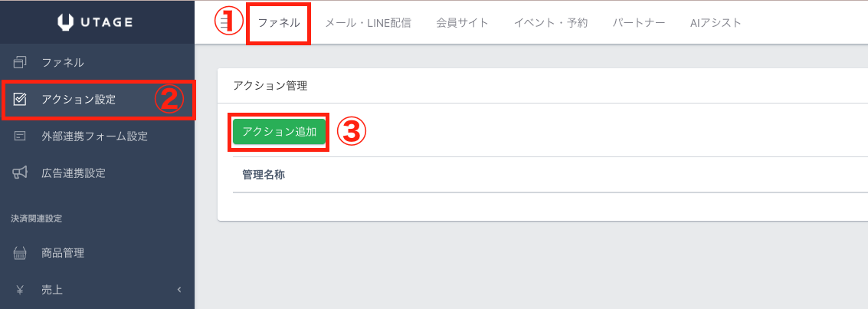Image resolution: width=868 pixels, height=309 pixels.
Task: Switch to the AIアシスト tab
Action: 716,23
